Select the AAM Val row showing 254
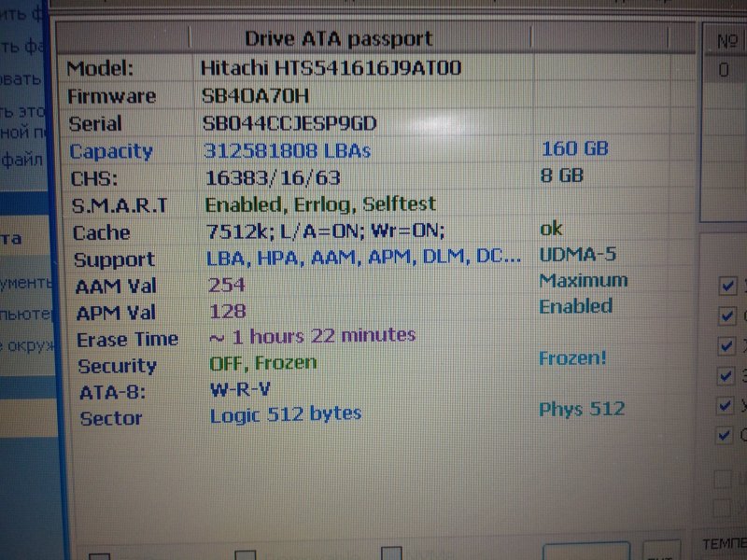747x560 pixels. pos(227,285)
